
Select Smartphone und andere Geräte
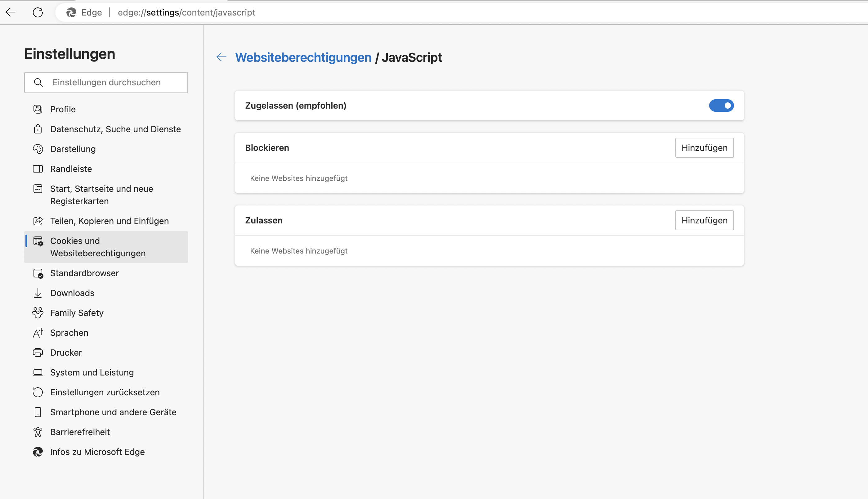pyautogui.click(x=106, y=412)
